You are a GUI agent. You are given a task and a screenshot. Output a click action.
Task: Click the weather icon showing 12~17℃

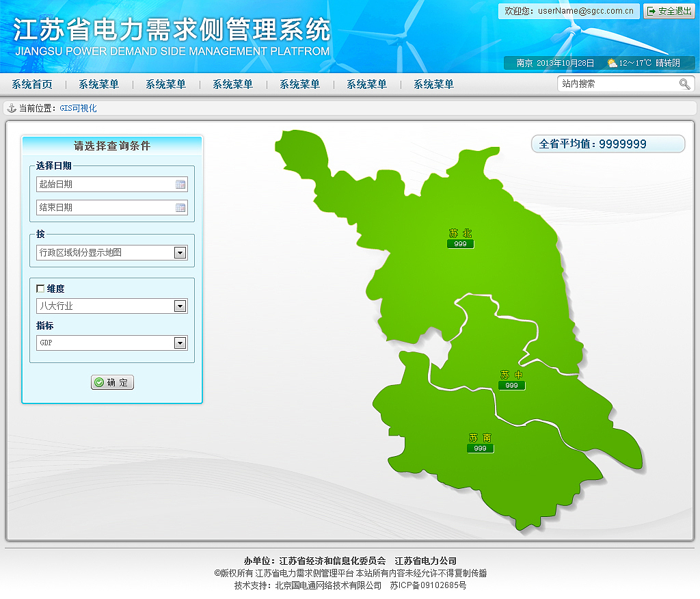611,63
